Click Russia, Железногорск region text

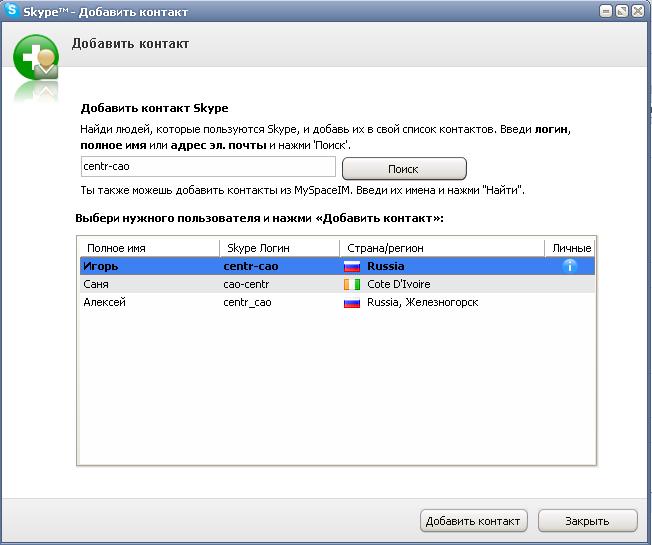pos(422,302)
